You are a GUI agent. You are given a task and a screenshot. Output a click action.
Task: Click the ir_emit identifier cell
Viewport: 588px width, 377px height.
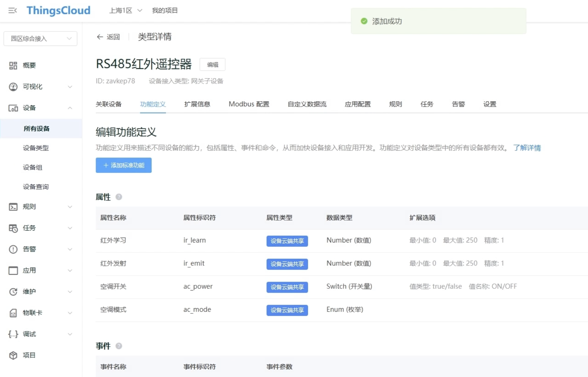pos(194,263)
